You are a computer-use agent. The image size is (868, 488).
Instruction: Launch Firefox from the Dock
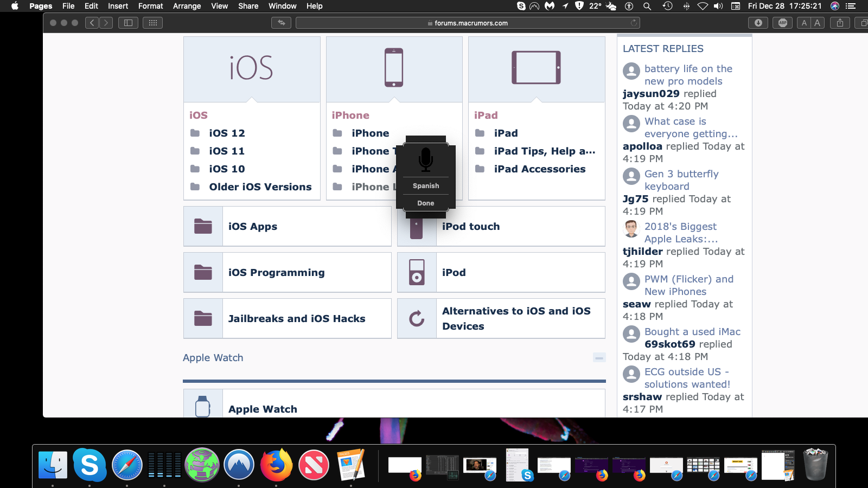(x=276, y=465)
